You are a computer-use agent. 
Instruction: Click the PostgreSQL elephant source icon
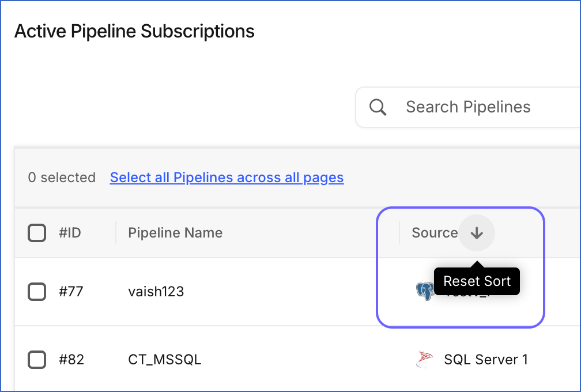pos(425,291)
